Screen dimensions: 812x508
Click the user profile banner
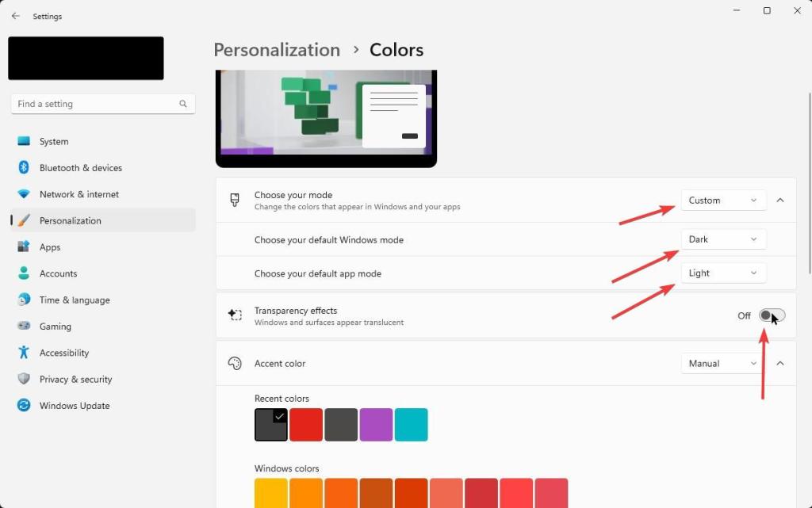pyautogui.click(x=86, y=58)
